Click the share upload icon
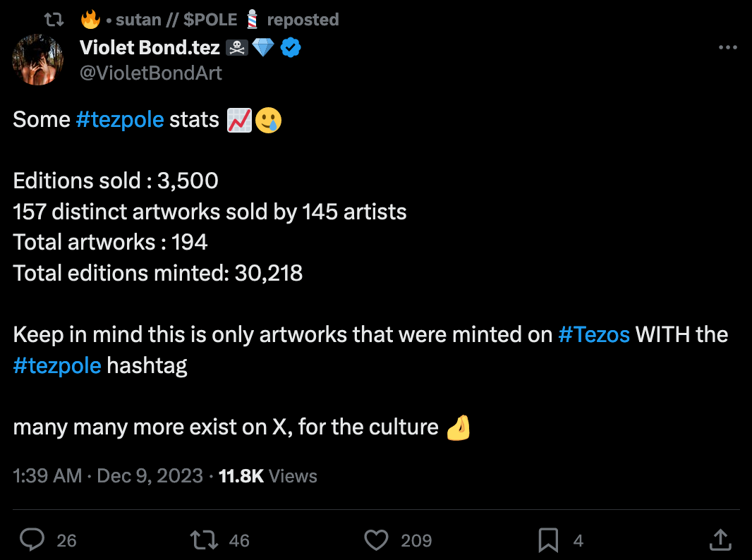The width and height of the screenshot is (752, 560). (x=720, y=540)
